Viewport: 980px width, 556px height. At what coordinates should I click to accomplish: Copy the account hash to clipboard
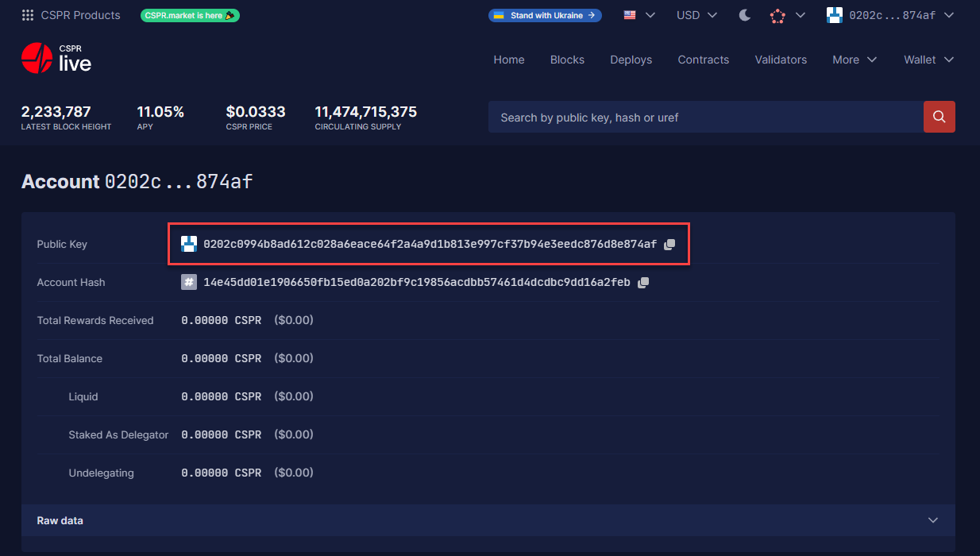(x=643, y=283)
